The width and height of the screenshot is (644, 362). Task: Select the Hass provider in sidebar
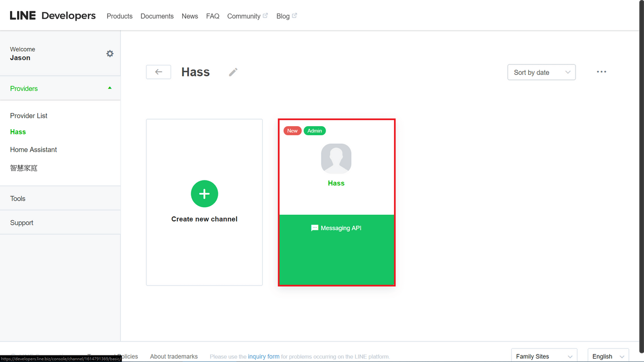tap(18, 132)
